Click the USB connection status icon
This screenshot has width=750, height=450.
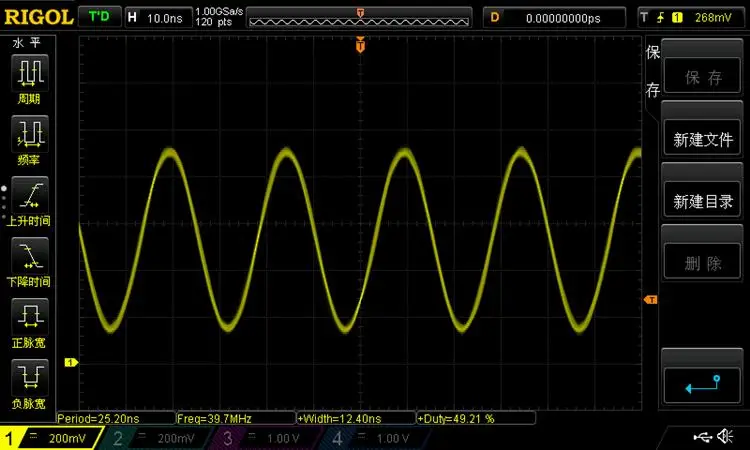point(703,436)
